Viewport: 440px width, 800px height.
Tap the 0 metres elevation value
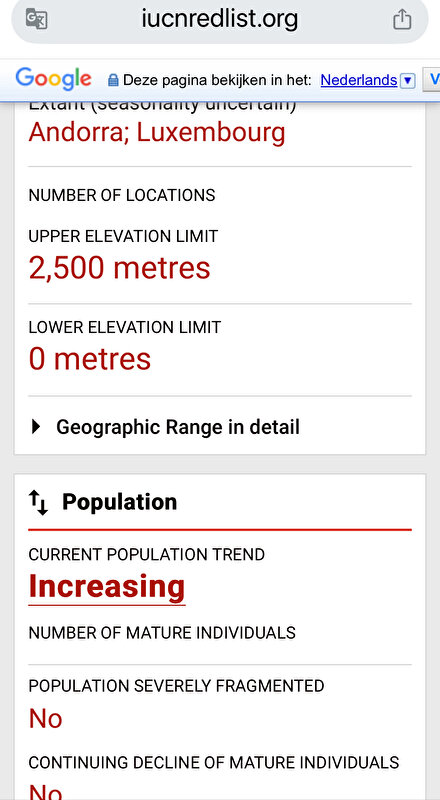click(90, 359)
